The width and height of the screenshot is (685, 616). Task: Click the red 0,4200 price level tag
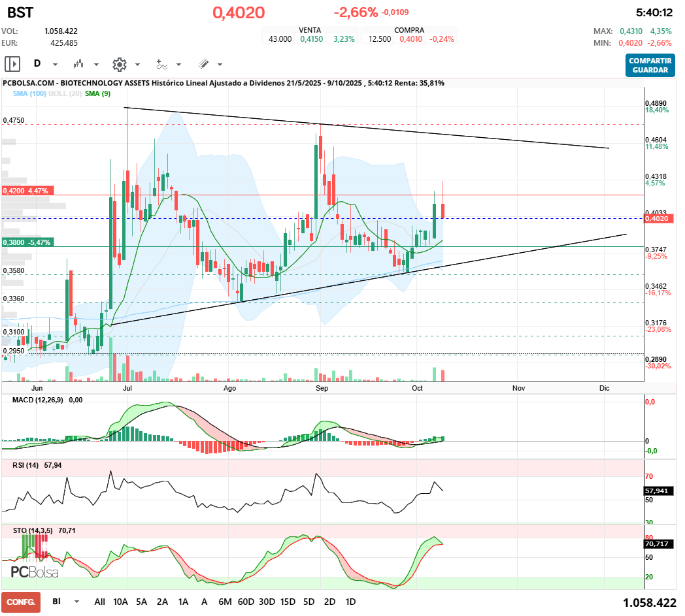(x=27, y=191)
